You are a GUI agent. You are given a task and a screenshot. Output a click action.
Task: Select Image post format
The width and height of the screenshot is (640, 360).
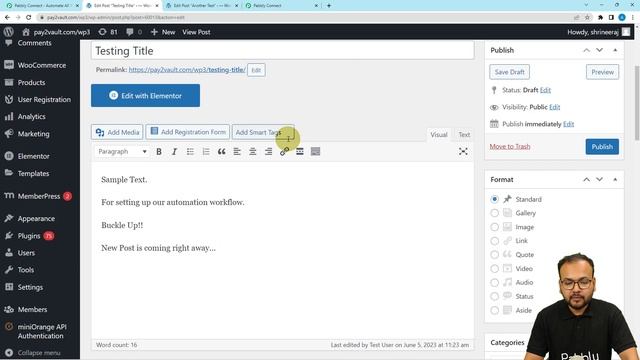[494, 227]
